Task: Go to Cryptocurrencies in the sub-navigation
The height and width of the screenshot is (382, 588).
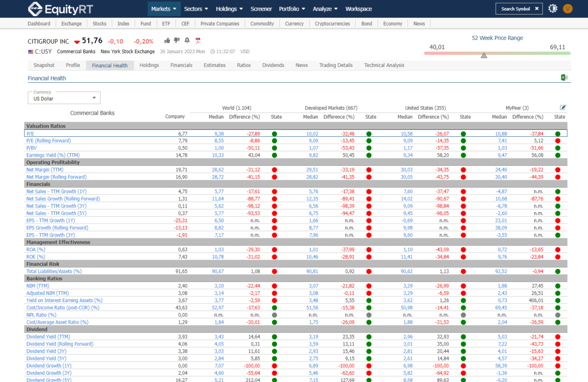Action: [x=332, y=24]
